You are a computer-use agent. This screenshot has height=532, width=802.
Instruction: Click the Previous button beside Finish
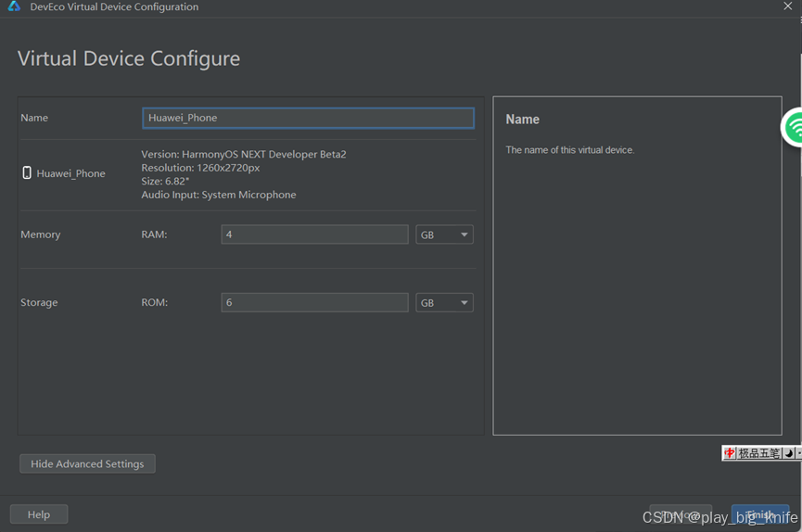tap(681, 514)
